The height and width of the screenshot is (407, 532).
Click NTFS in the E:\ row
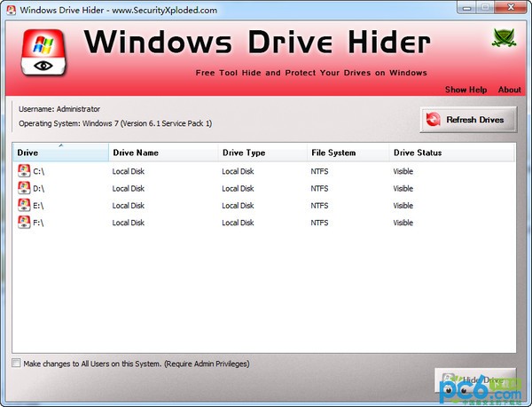(319, 206)
